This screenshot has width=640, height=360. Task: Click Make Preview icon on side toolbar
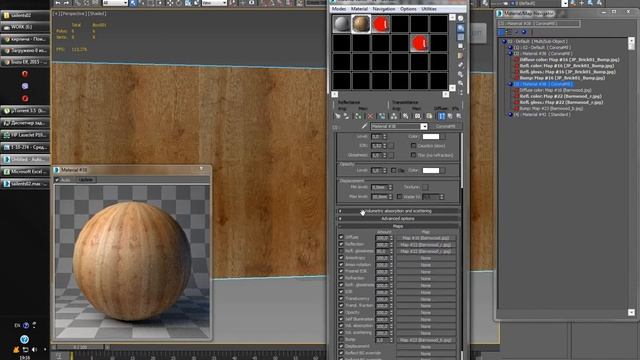460,65
